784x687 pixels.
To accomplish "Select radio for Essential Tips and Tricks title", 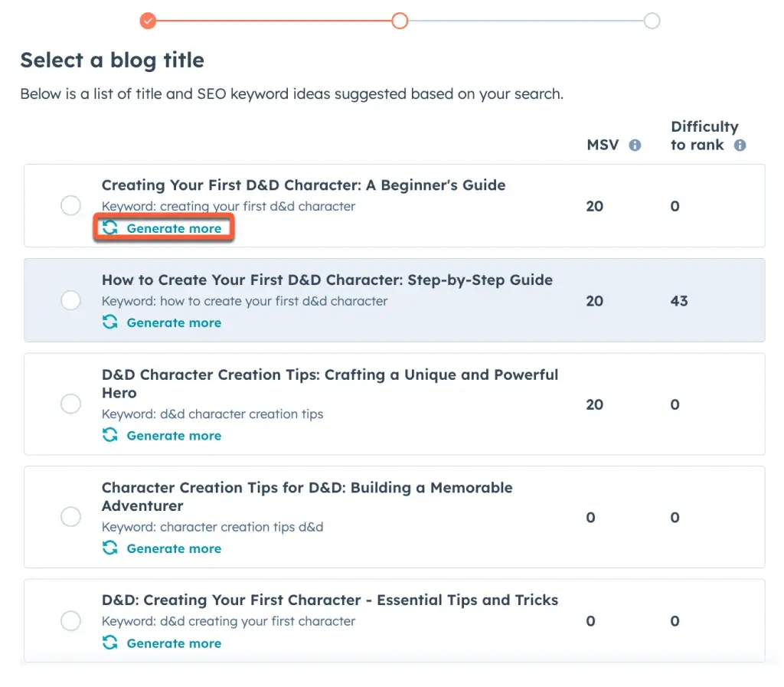I will pos(70,621).
